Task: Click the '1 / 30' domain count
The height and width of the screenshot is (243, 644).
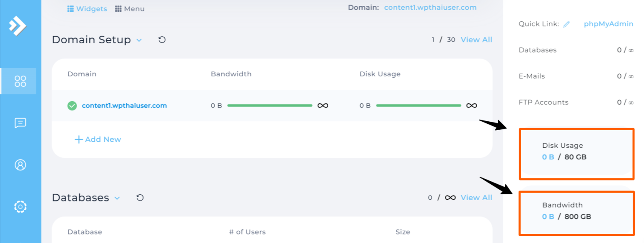Action: pyautogui.click(x=444, y=40)
